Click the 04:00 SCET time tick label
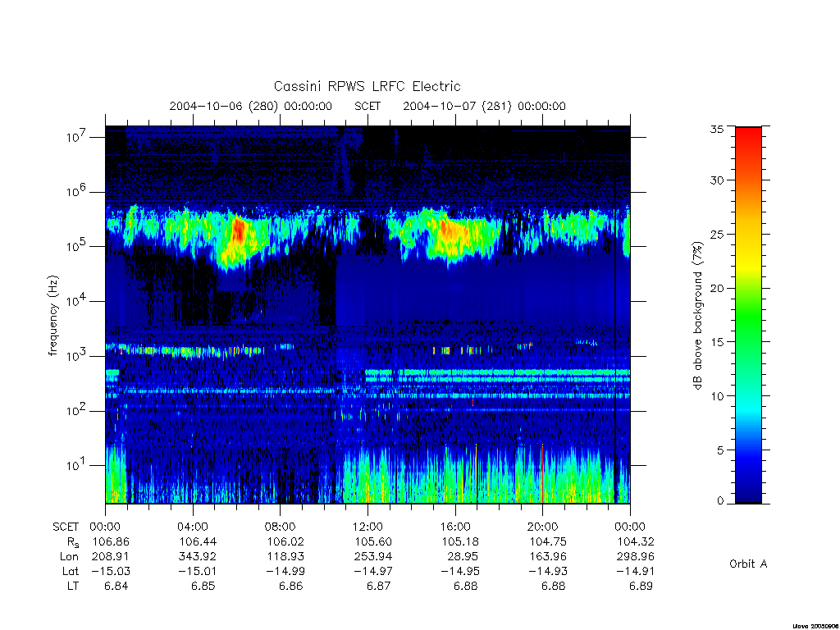 click(x=192, y=527)
